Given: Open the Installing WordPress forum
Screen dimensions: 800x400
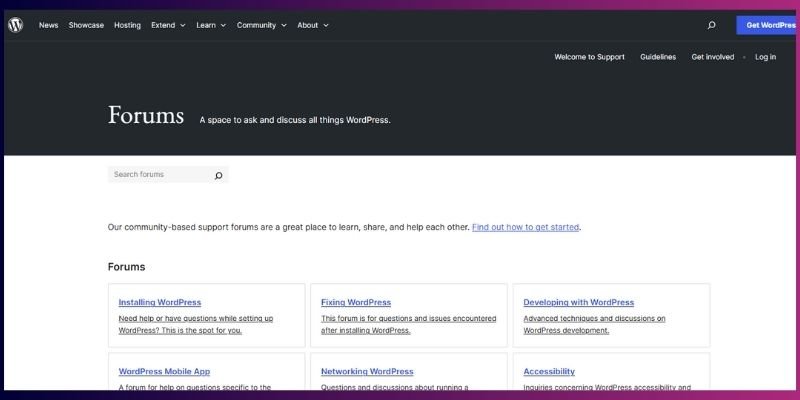Looking at the screenshot, I should click(x=160, y=302).
